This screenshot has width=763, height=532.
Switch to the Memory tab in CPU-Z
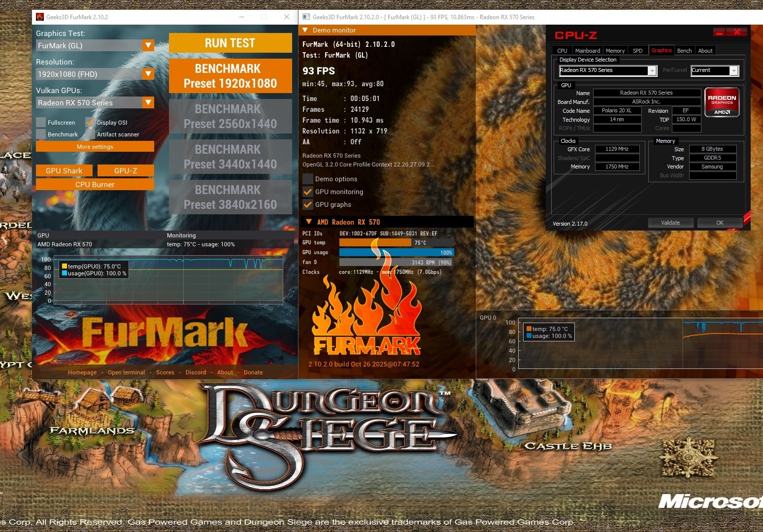coord(615,51)
